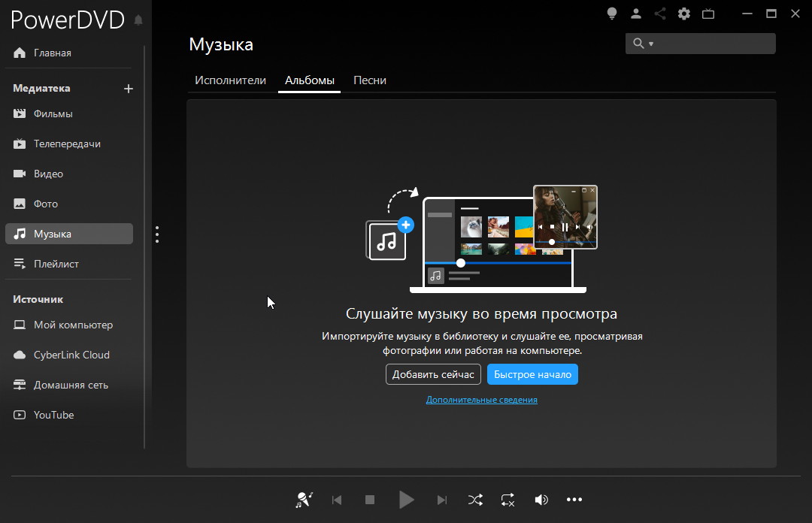The height and width of the screenshot is (523, 812).
Task: Switch to the Исполнители tab
Action: point(231,80)
